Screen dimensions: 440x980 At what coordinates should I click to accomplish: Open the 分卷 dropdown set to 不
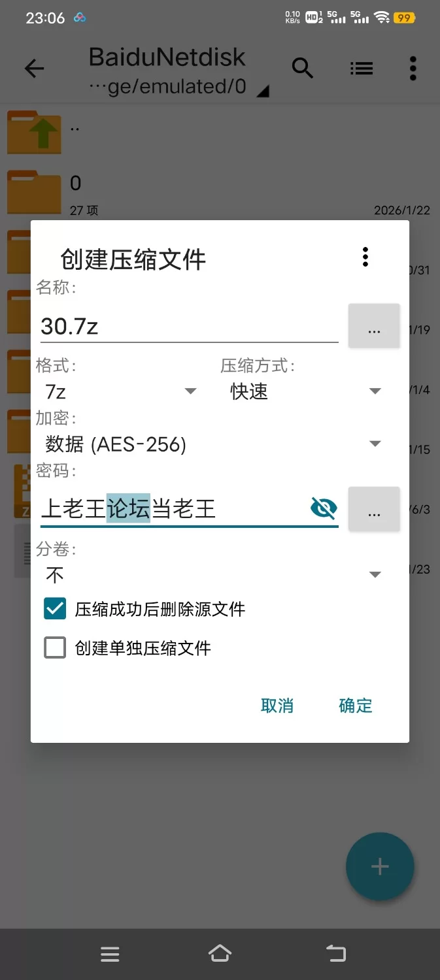(x=212, y=575)
